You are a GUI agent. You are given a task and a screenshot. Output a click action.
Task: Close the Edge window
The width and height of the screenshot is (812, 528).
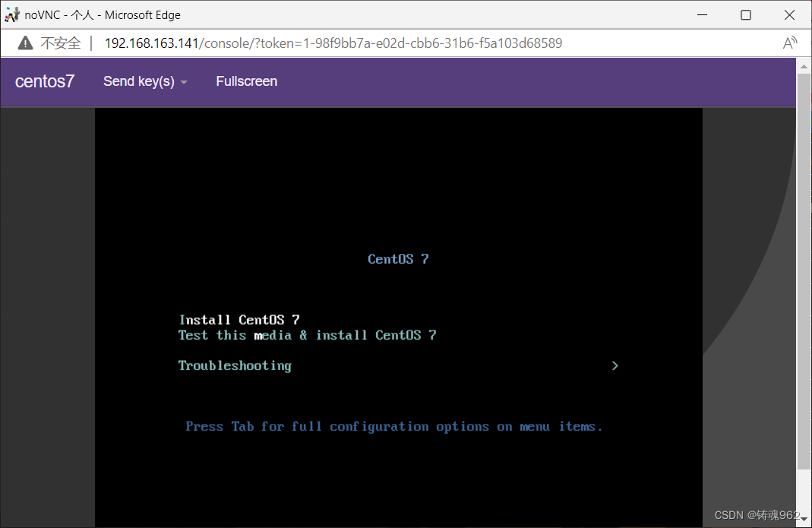(789, 15)
